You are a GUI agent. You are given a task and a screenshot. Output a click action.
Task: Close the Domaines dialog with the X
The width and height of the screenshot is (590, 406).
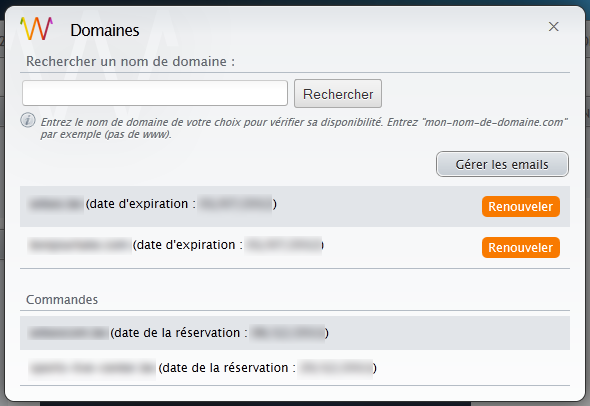pyautogui.click(x=554, y=27)
